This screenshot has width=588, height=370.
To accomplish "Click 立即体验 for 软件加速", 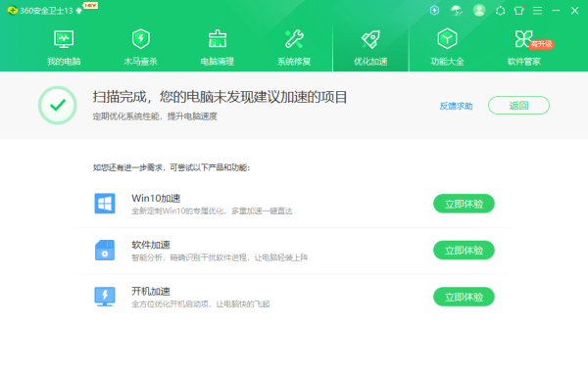I will [464, 251].
